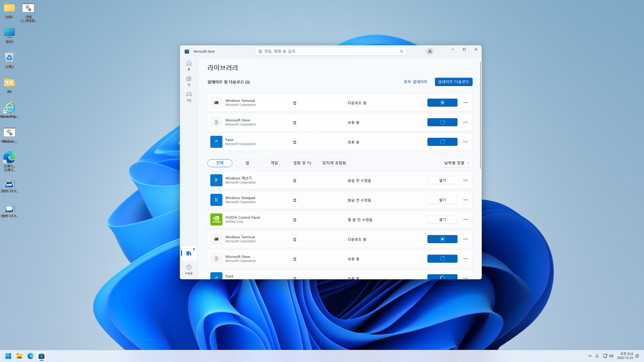The image size is (644, 362).
Task: Open more options for Windows 계산기
Action: [466, 180]
